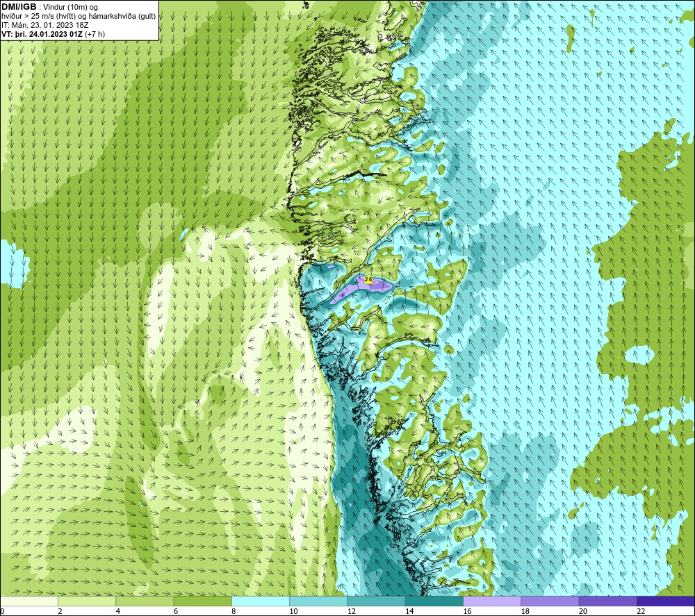Click the legend scale value '12'
This screenshot has height=616, width=695.
[352, 611]
